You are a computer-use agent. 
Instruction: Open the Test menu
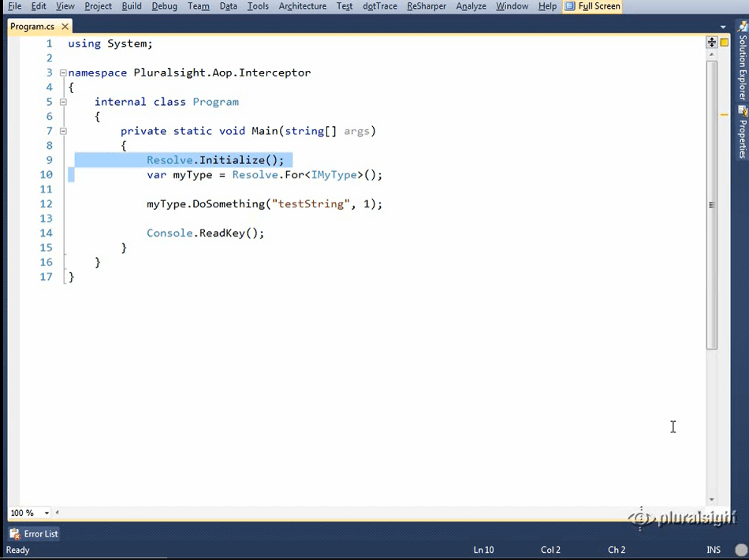pos(345,6)
